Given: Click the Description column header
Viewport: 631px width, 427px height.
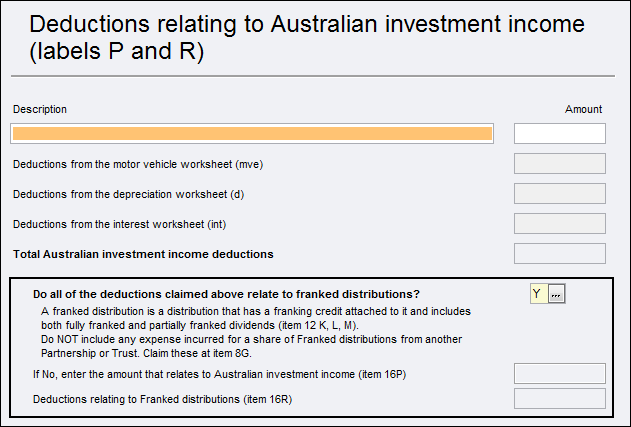Looking at the screenshot, I should 40,109.
